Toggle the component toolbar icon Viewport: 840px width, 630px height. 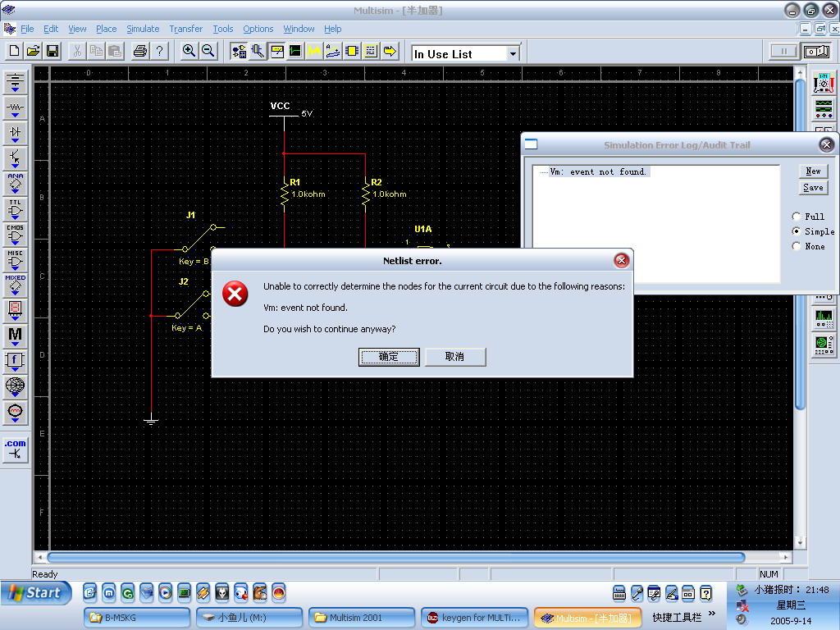(239, 52)
